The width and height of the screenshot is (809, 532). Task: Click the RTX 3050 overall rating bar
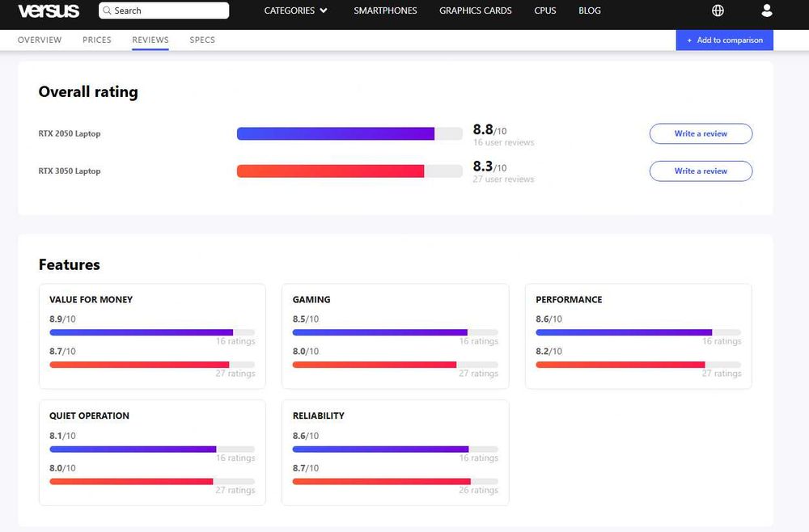pos(349,171)
